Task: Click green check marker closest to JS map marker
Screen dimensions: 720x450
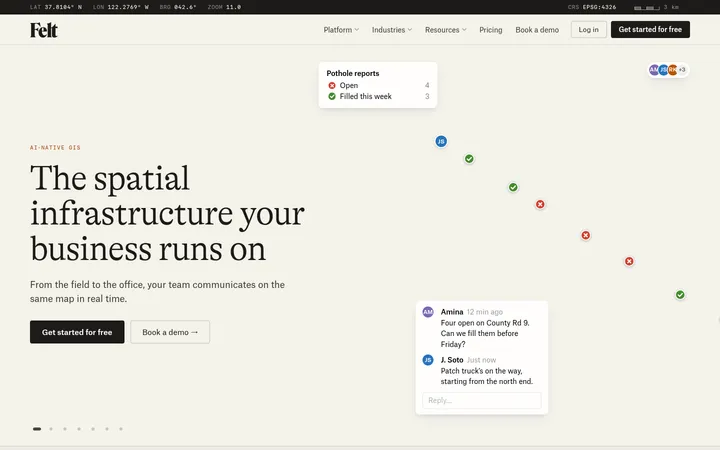Action: tap(469, 159)
